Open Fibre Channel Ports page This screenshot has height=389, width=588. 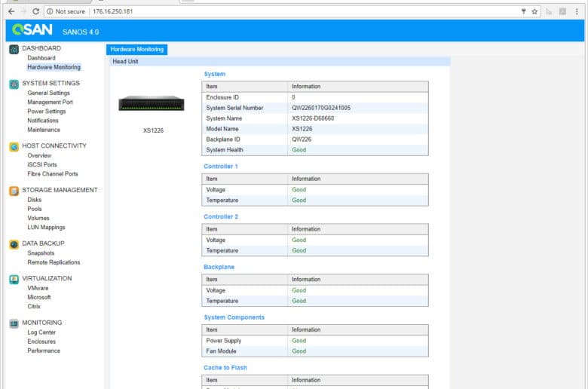pos(53,174)
